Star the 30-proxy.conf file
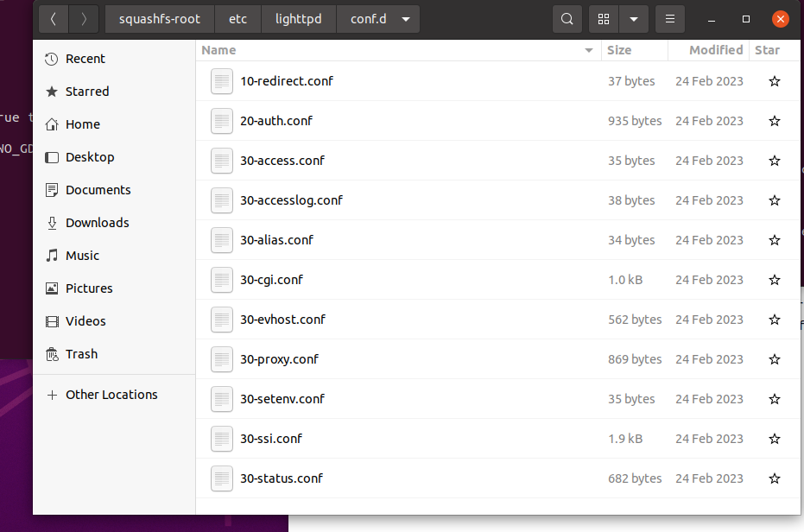 pyautogui.click(x=775, y=359)
